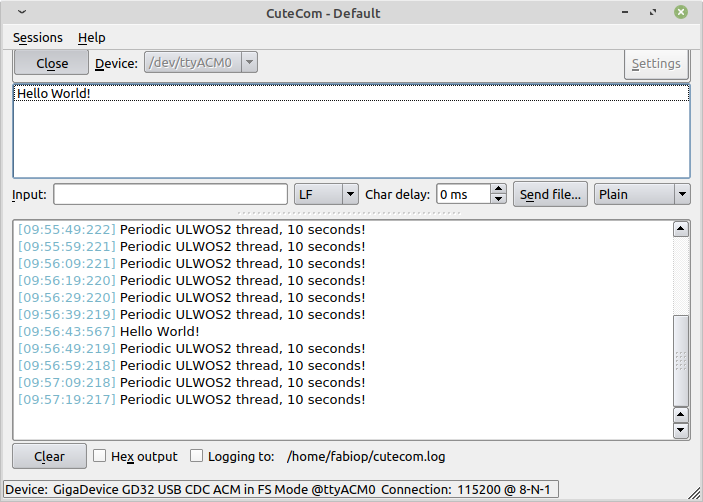Increase char delay with up stepper arrow

click(x=499, y=189)
